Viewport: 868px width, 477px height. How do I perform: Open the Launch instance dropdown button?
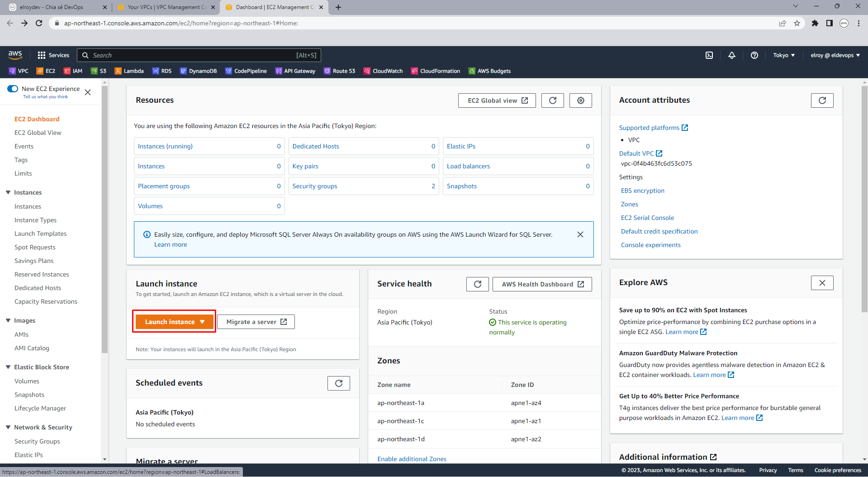tap(174, 322)
